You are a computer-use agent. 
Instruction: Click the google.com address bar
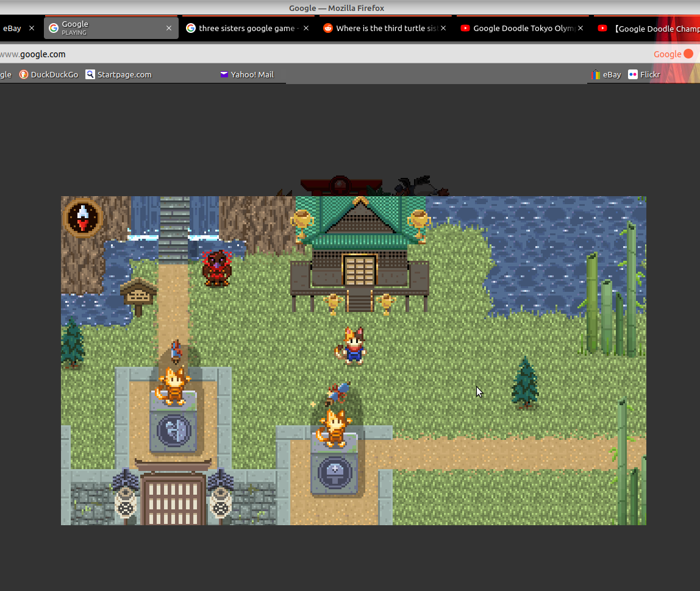point(305,54)
